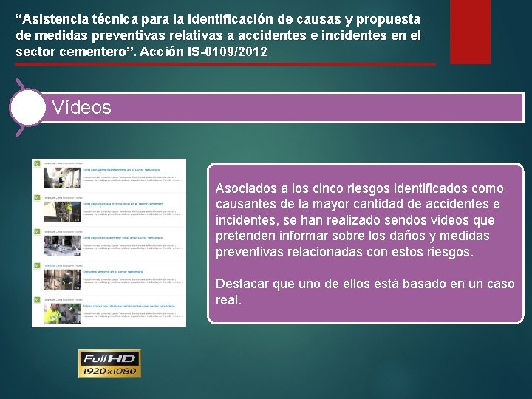Screen dimensions: 532x399
Task: Open the thumbnail of helmeted worker in dark uniform
Action: [62, 279]
